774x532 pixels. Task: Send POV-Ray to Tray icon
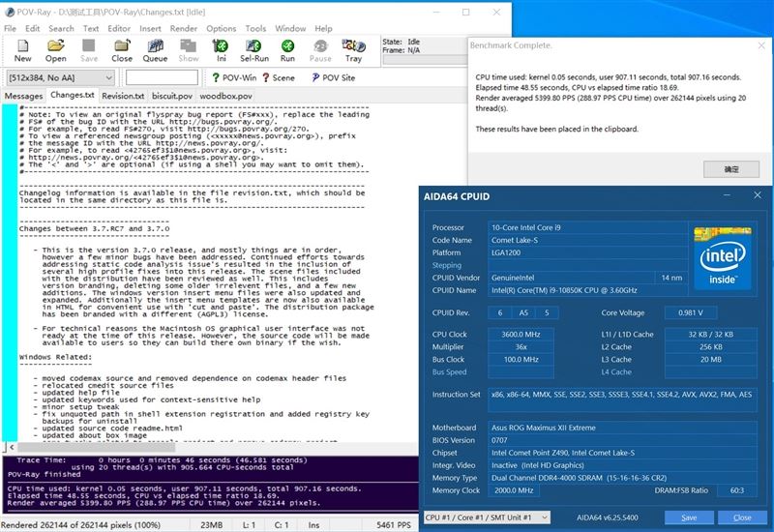point(353,51)
